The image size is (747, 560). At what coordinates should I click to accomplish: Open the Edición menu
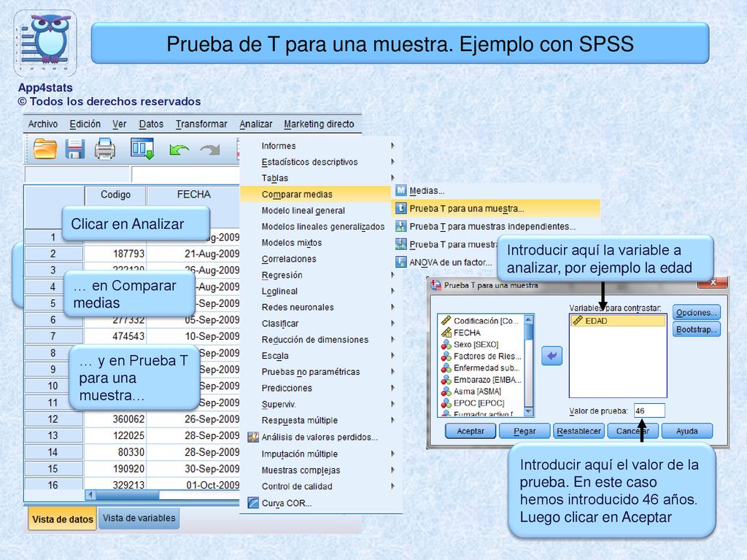click(85, 124)
